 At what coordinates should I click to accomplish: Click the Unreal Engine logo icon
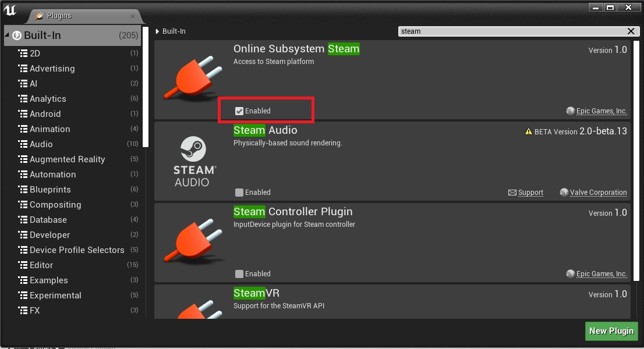click(10, 10)
